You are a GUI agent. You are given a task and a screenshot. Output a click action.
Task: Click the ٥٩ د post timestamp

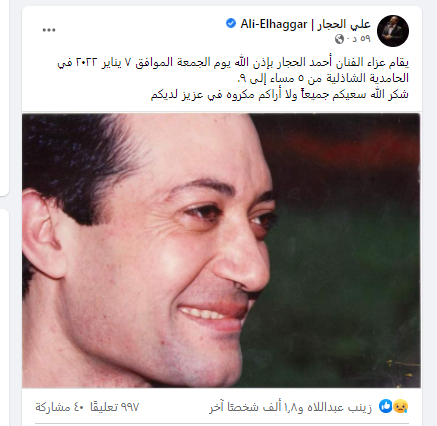pos(359,39)
